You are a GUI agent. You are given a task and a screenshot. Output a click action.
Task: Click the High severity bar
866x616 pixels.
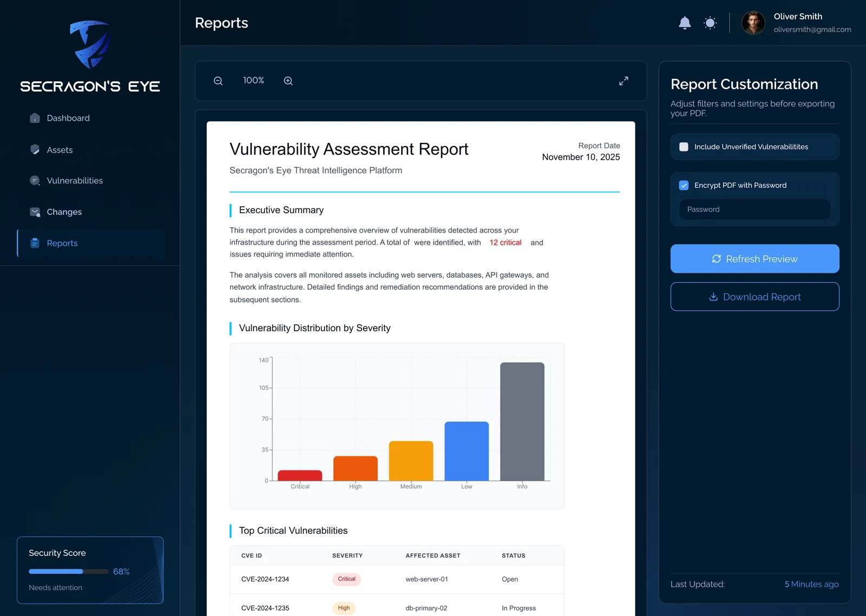tap(355, 468)
